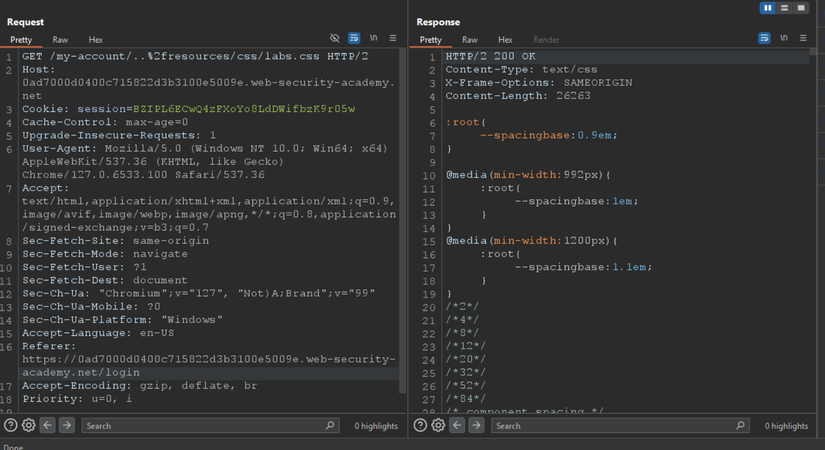The image size is (825, 450).
Task: Click Response '0 highlights' label
Action: [x=786, y=426]
